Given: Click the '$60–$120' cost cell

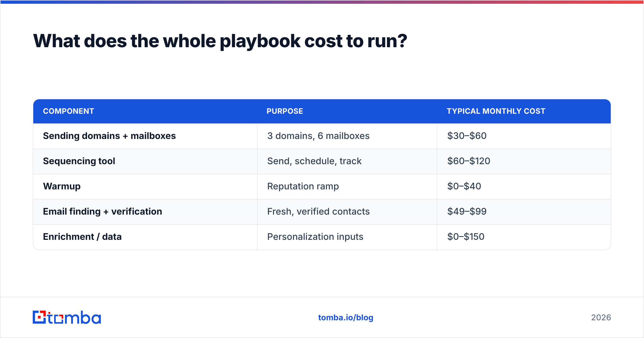Looking at the screenshot, I should 524,161.
